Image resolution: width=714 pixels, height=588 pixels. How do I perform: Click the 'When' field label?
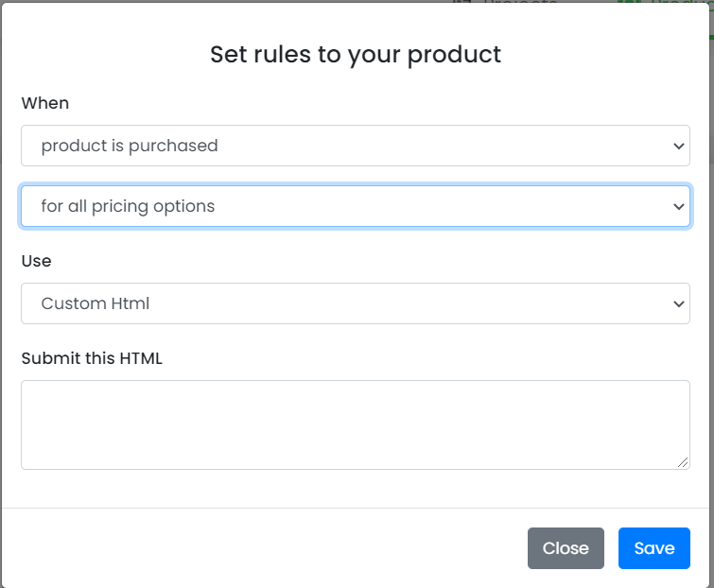coord(45,103)
